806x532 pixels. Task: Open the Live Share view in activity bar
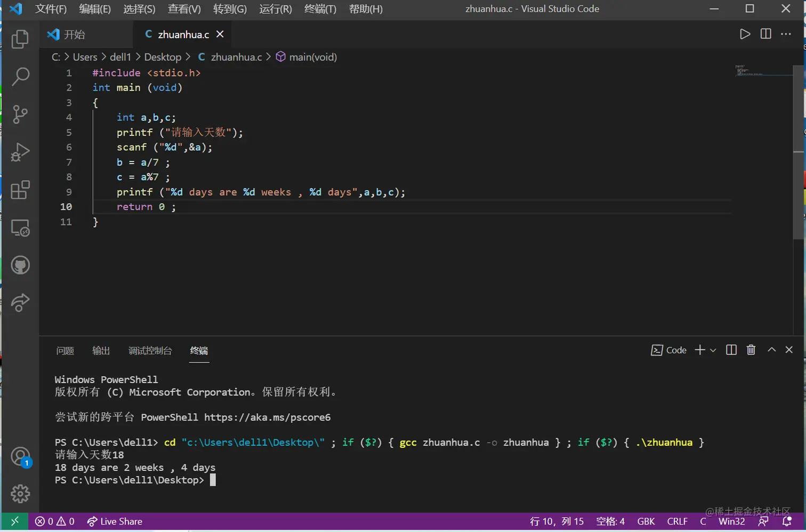[x=20, y=303]
